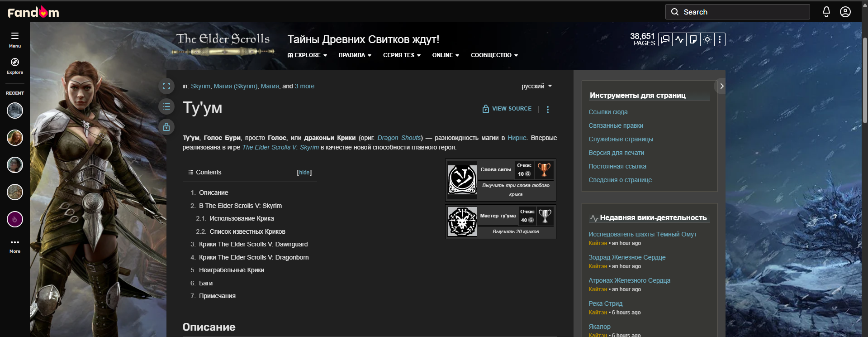
Task: Jump to Список известных Криков subsection
Action: pos(247,231)
